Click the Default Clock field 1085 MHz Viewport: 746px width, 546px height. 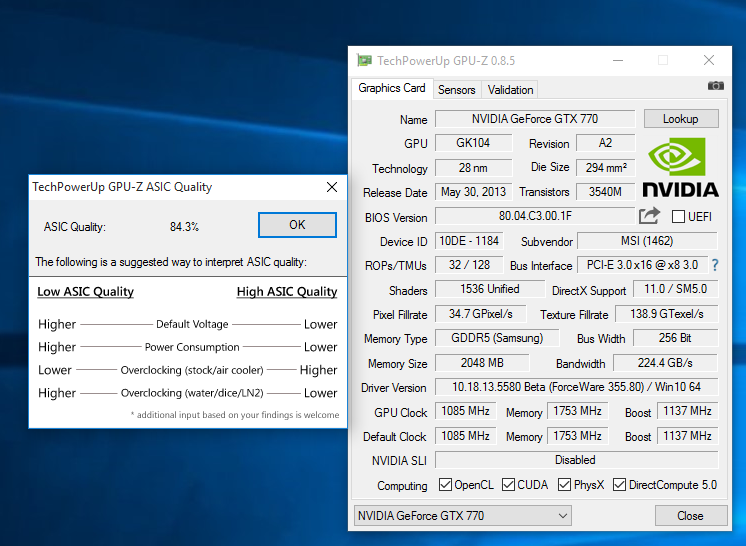(465, 436)
